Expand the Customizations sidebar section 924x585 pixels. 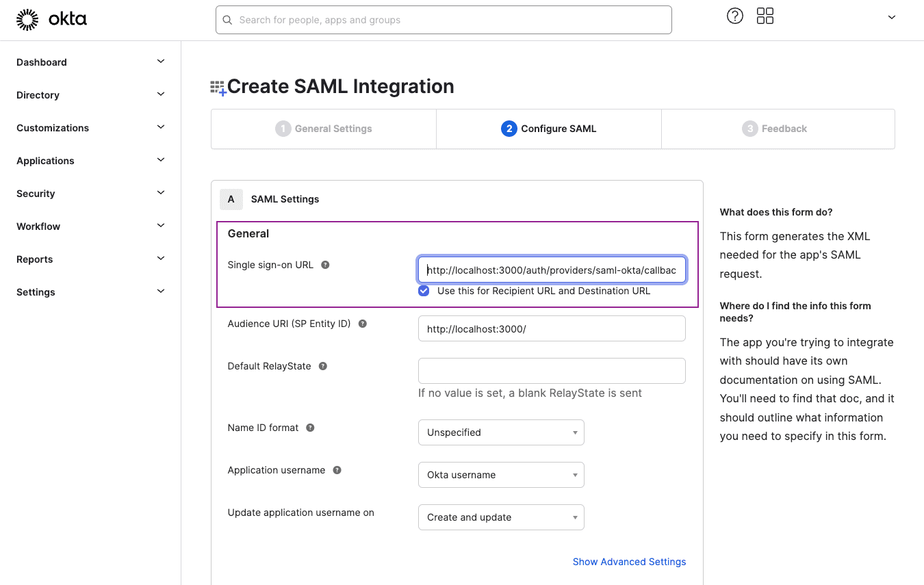[x=90, y=127]
